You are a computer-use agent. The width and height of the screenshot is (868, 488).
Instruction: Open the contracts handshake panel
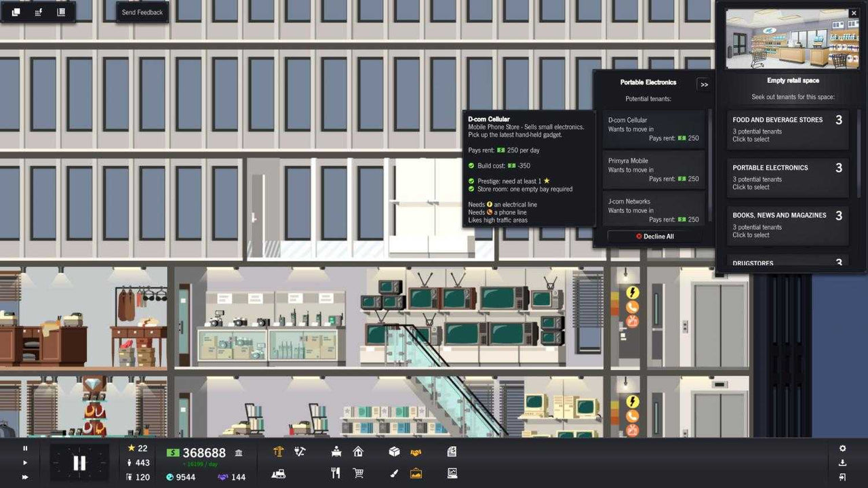coord(415,451)
